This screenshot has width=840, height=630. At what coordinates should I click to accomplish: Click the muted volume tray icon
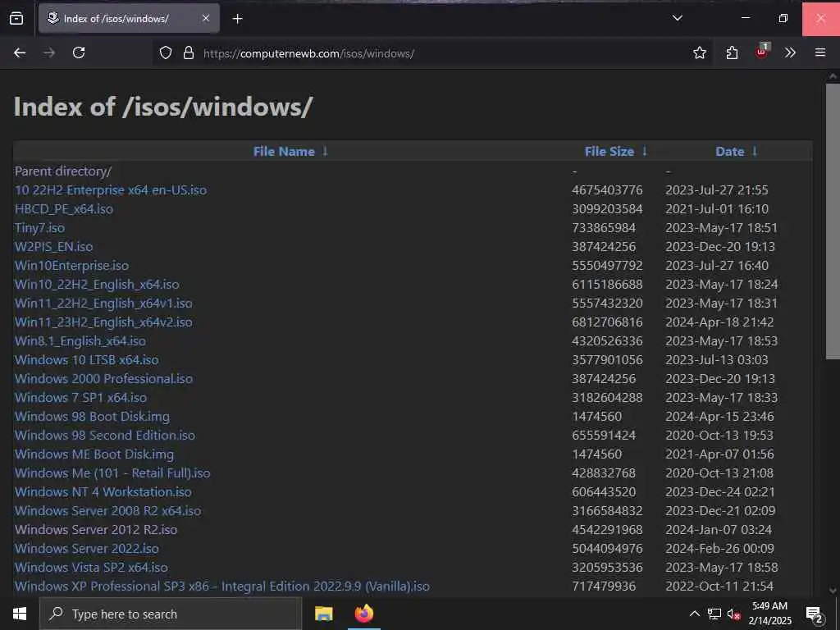[x=734, y=614]
